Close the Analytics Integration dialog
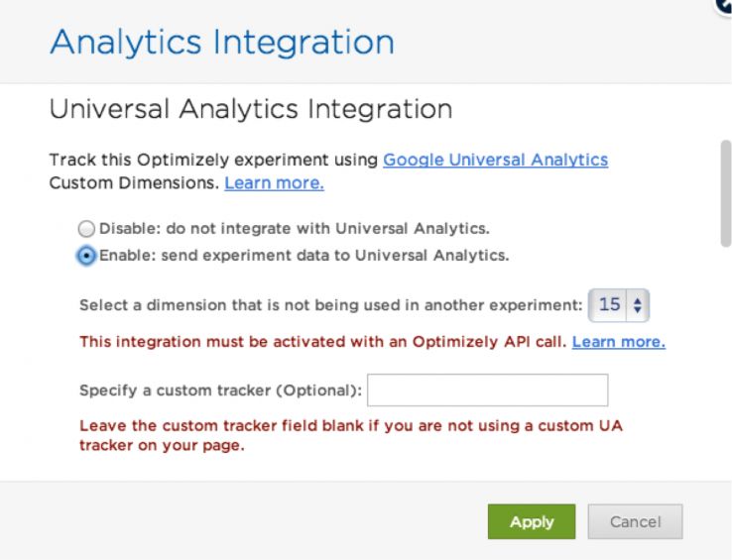This screenshot has height=560, width=732. [725, 4]
